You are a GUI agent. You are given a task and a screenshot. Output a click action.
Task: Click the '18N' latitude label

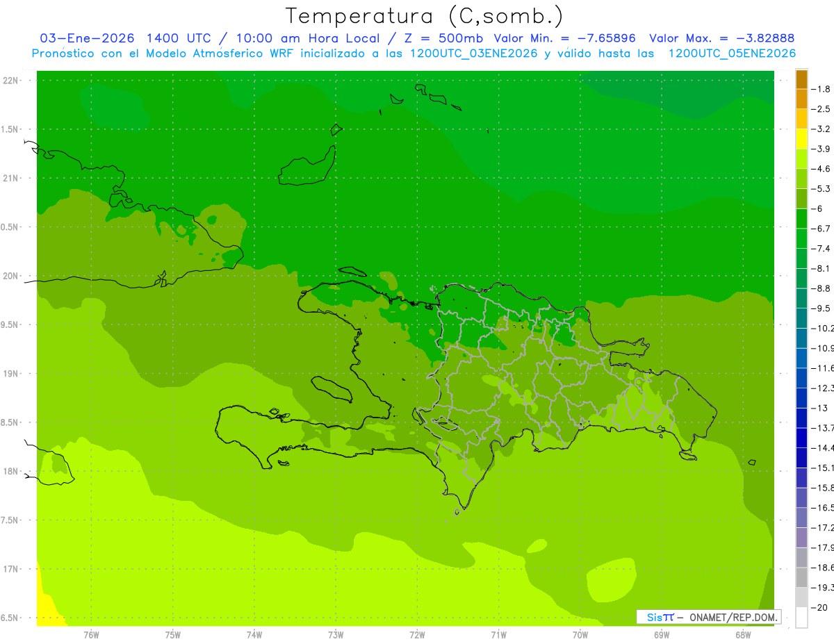click(x=10, y=472)
